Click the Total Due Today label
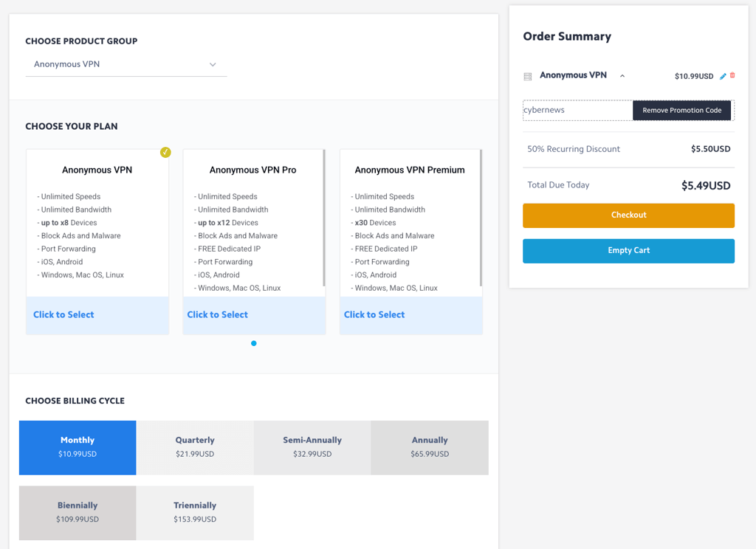756x549 pixels. 558,185
